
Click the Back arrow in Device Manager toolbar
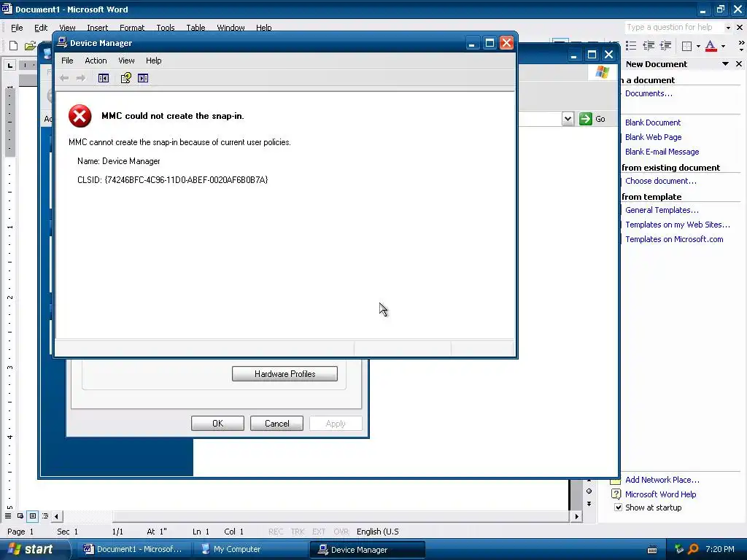[64, 78]
